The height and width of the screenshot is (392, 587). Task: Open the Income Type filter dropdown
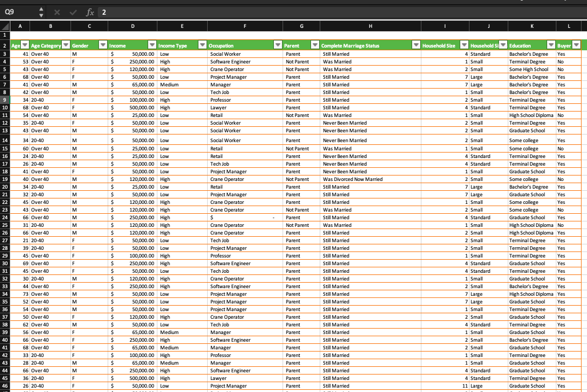point(203,45)
